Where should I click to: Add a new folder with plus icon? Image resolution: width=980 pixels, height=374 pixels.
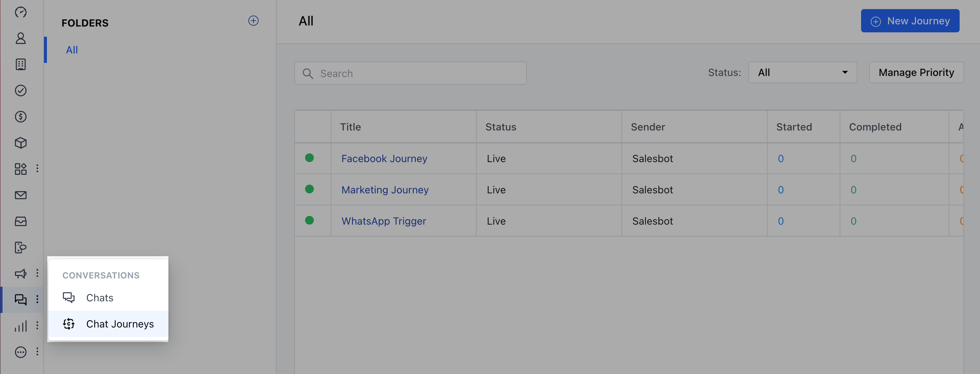pyautogui.click(x=253, y=20)
